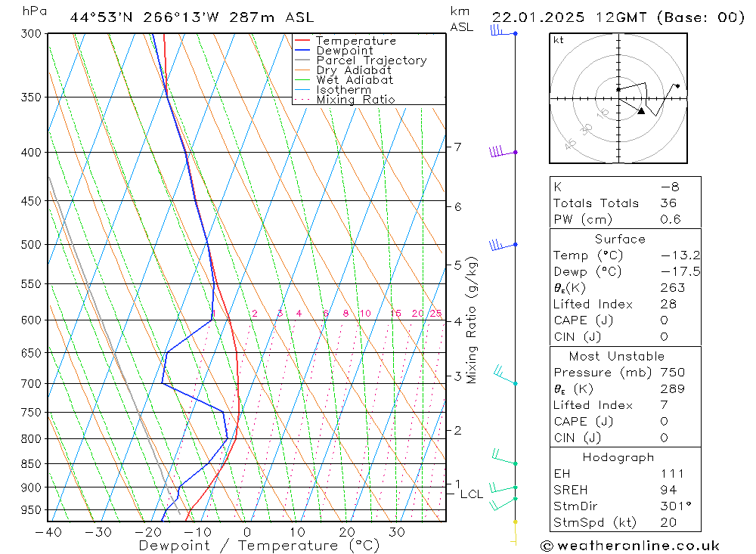Click the blue 500 hPa wind barb

503,245
